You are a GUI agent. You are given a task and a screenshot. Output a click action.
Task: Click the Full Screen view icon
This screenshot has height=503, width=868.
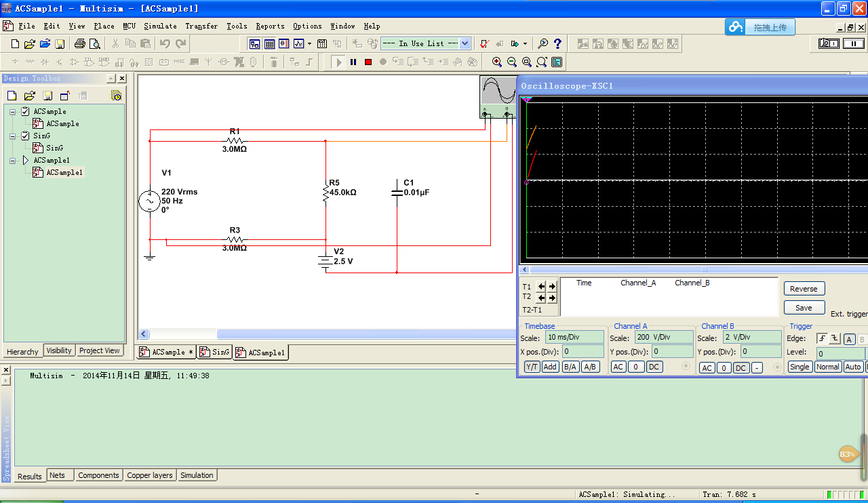[557, 62]
